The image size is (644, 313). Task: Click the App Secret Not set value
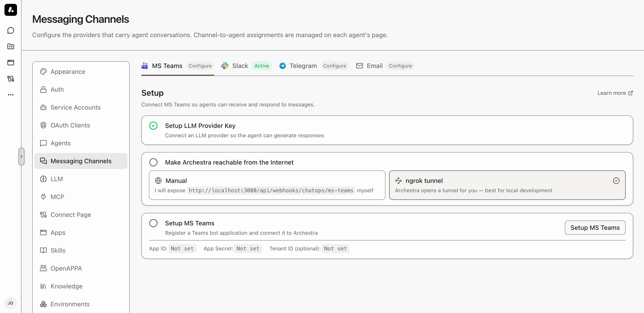pyautogui.click(x=248, y=249)
